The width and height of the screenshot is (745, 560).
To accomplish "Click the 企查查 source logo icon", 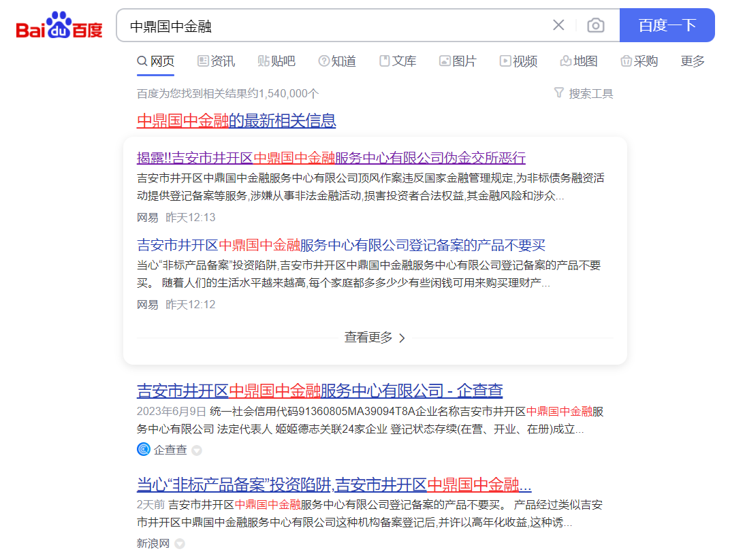I will [144, 449].
